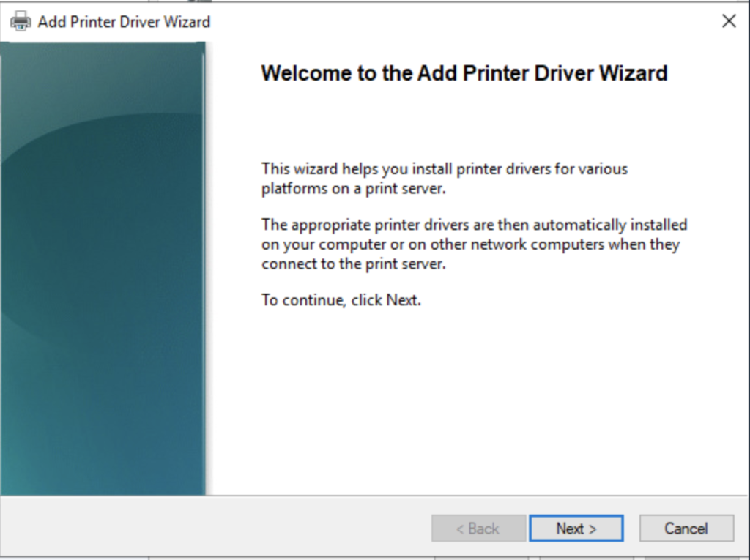Click blank white space above the Welcome heading

(x=469, y=50)
